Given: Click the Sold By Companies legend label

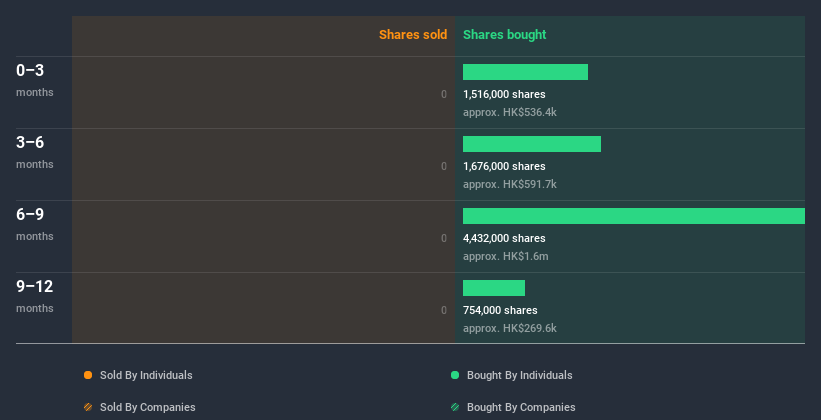Looking at the screenshot, I should [x=148, y=407].
